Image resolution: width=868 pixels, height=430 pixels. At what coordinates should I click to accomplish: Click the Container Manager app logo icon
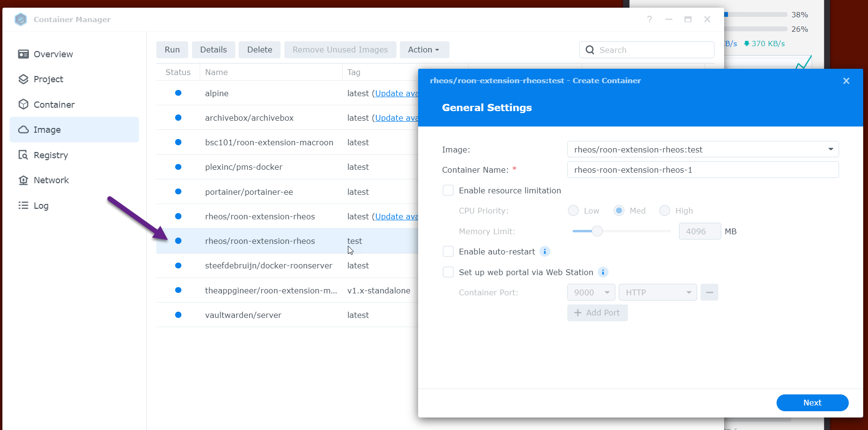(21, 19)
